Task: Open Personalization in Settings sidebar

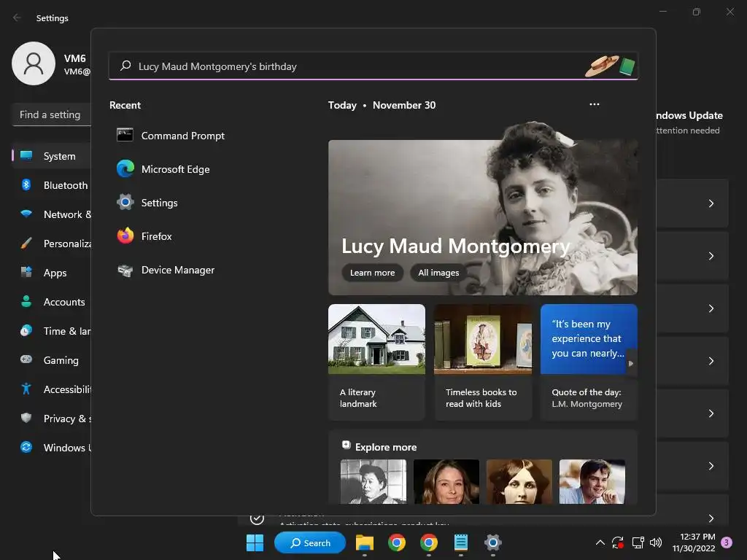Action: pyautogui.click(x=52, y=244)
